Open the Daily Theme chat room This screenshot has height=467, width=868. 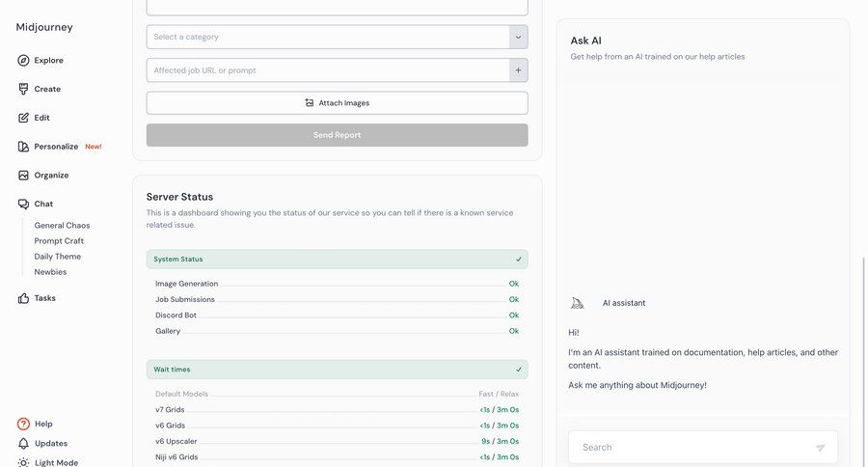pyautogui.click(x=58, y=257)
